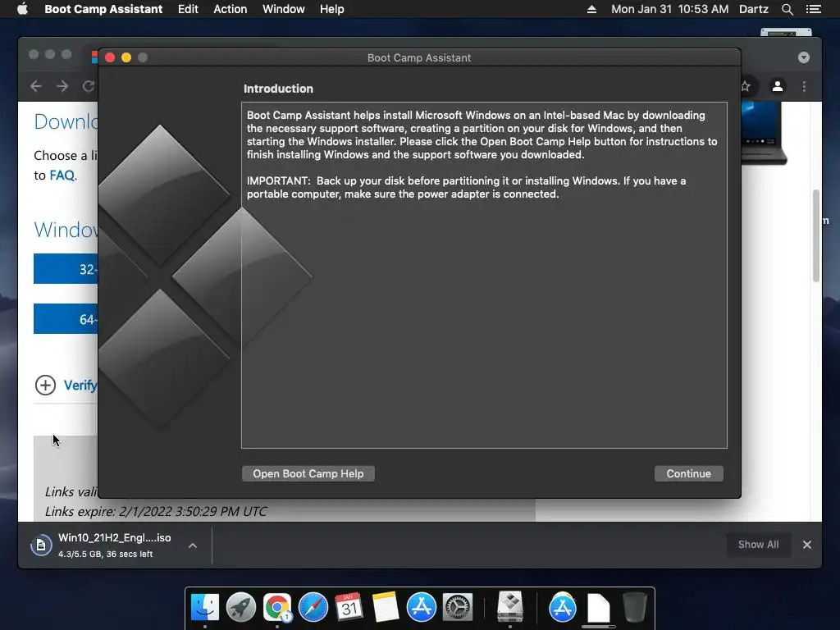Open Boot Camp Help
This screenshot has height=630, width=840.
(308, 473)
